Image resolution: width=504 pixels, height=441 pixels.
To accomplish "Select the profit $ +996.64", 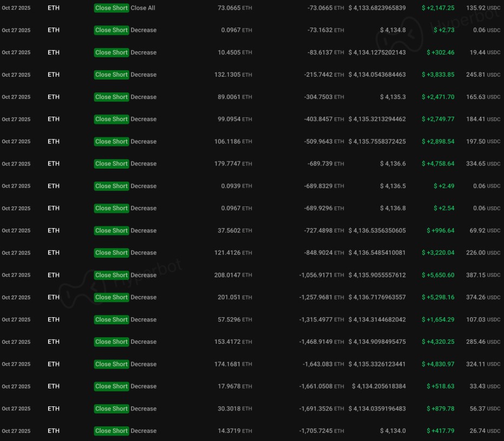I will pyautogui.click(x=440, y=231).
